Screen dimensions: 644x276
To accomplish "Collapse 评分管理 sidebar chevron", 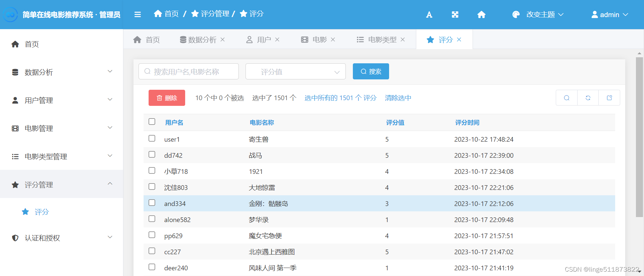I will [110, 184].
